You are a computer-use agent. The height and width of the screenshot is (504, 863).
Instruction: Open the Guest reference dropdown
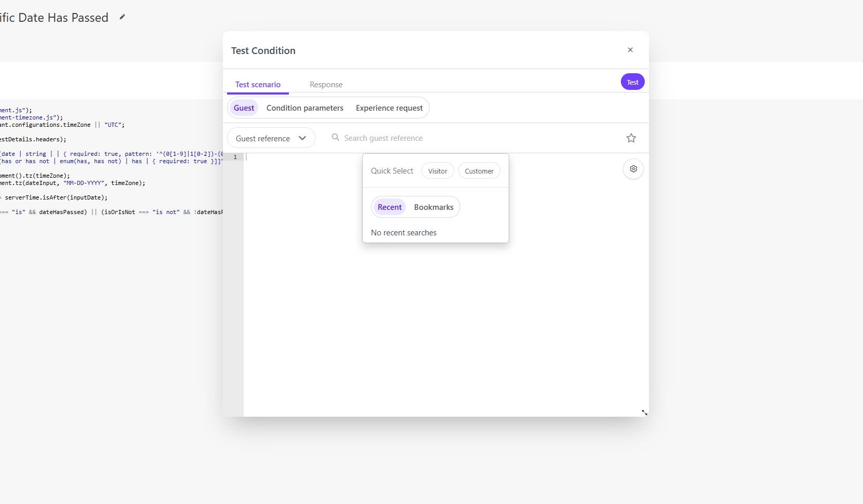[271, 138]
